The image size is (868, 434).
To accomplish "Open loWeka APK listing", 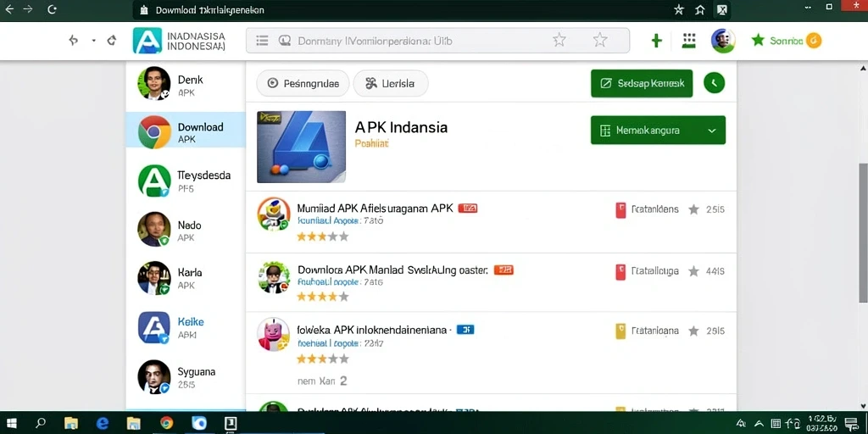I will click(371, 330).
